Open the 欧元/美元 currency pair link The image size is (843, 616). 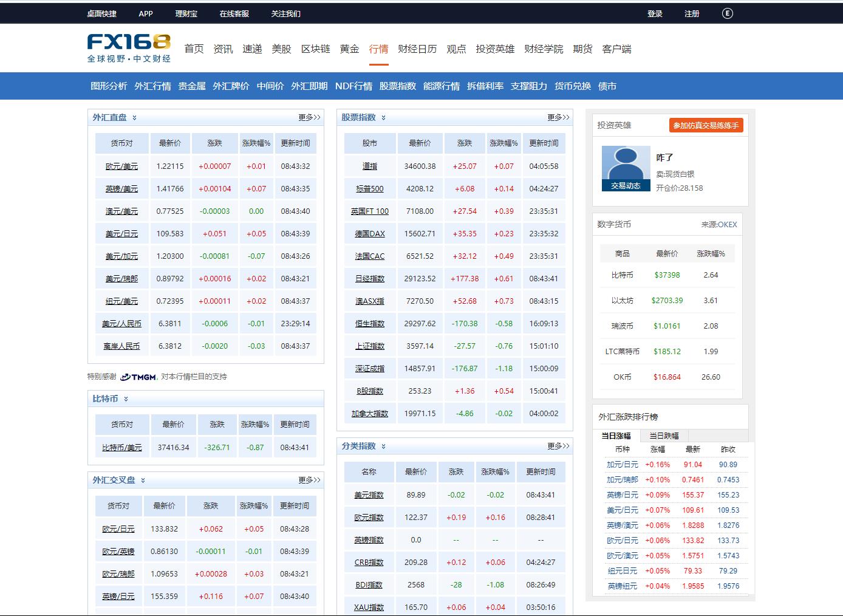click(121, 166)
